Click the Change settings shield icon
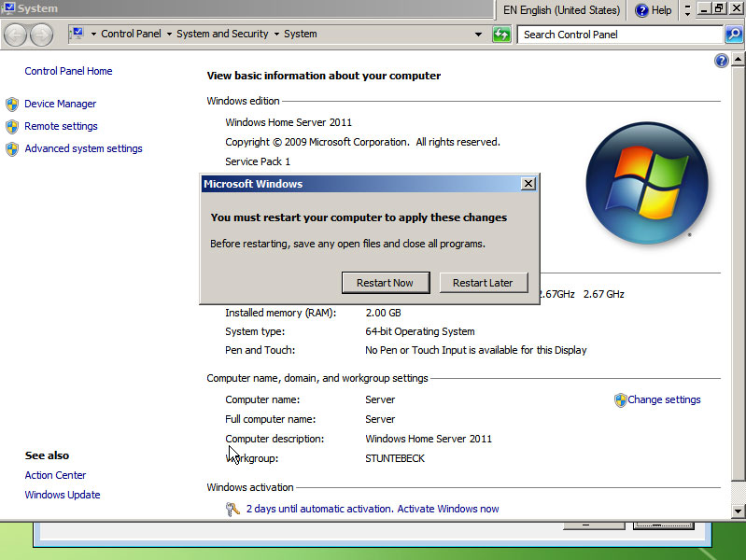The height and width of the screenshot is (560, 746). [620, 400]
